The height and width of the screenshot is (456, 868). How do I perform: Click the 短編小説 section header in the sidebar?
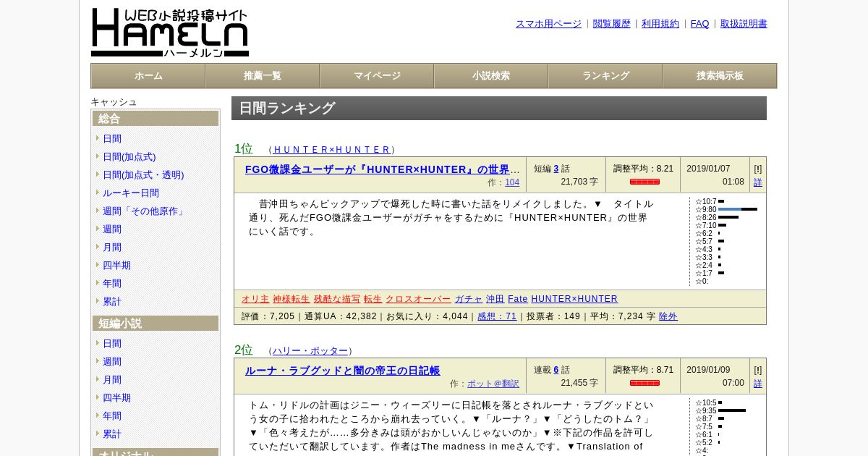156,324
